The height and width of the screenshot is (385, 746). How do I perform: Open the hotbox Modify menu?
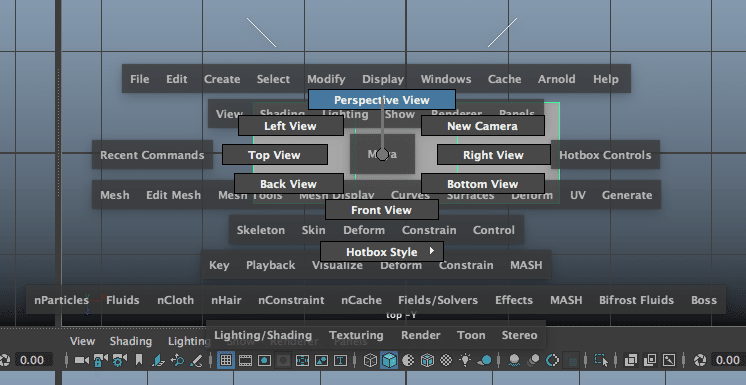(x=326, y=79)
